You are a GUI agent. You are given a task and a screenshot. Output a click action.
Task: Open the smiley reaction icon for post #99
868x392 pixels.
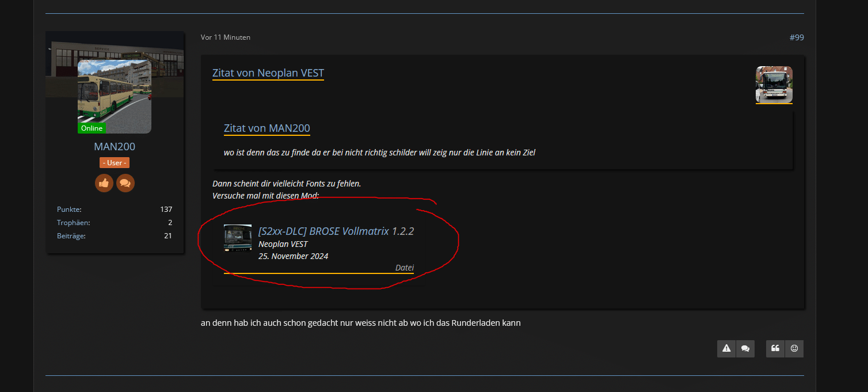(x=794, y=348)
